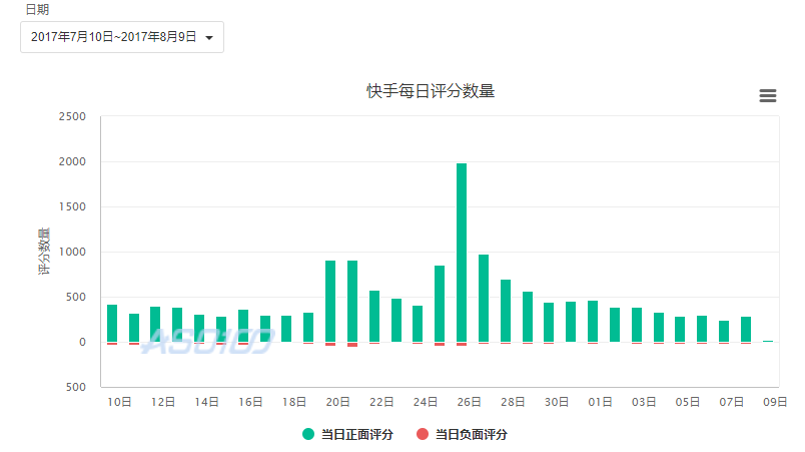Click the y-axis value 1500
Viewport: 805px width, 452px height.
pyautogui.click(x=72, y=207)
